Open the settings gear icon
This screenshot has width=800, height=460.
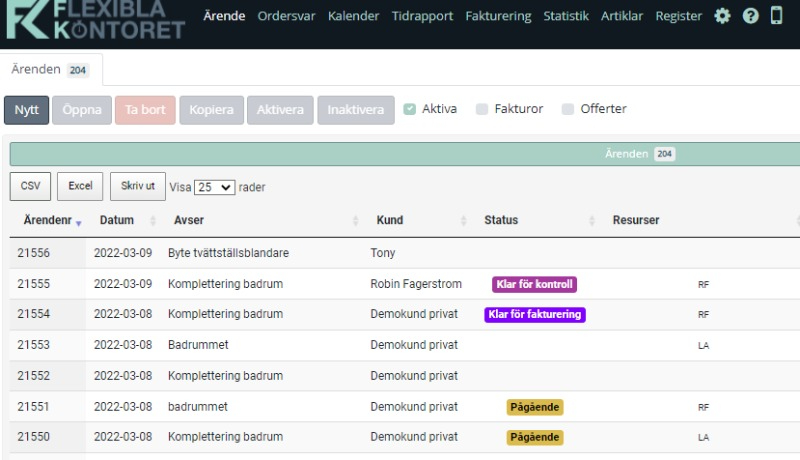click(722, 16)
